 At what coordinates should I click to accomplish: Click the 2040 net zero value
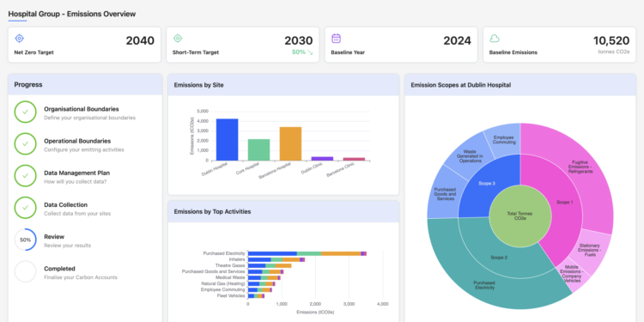pyautogui.click(x=140, y=40)
